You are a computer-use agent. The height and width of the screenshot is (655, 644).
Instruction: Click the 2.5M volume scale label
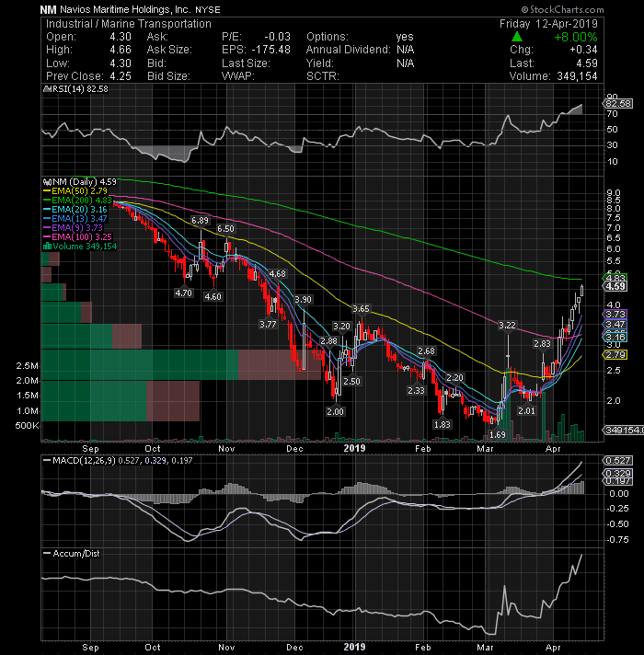point(28,366)
